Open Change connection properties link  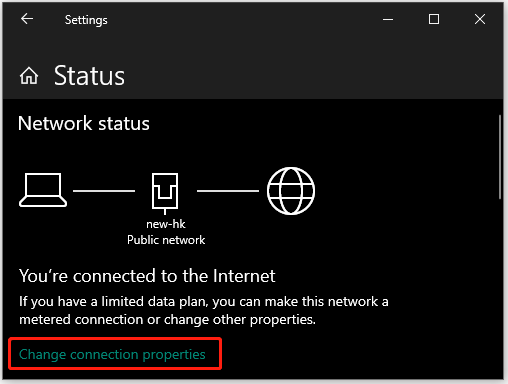tap(112, 354)
